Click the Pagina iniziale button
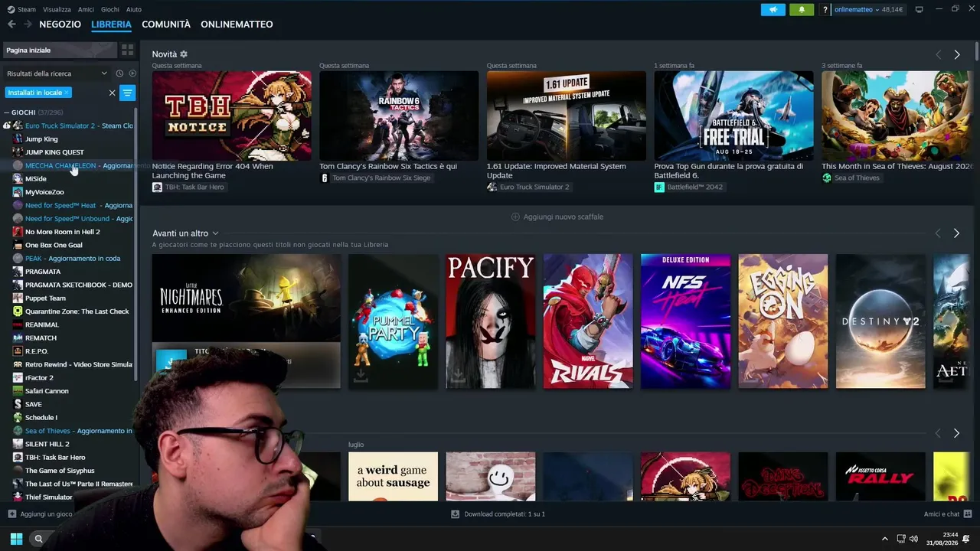The image size is (980, 551). [60, 51]
